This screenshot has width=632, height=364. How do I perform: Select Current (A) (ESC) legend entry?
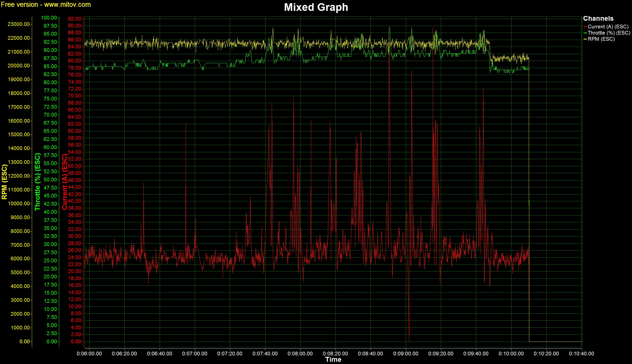608,27
